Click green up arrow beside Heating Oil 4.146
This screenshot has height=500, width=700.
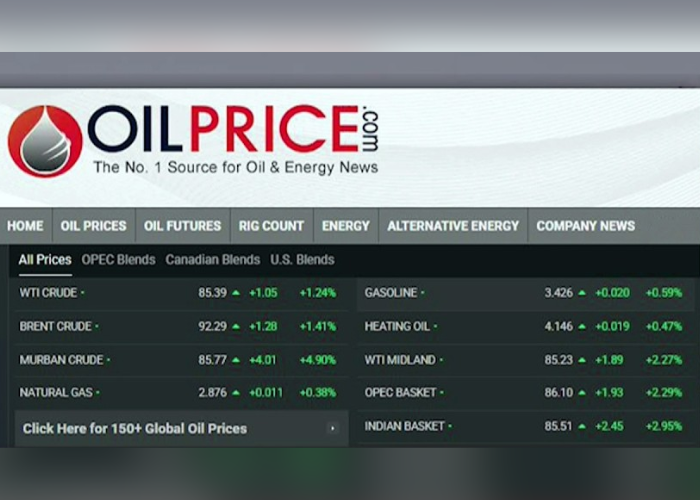[582, 326]
